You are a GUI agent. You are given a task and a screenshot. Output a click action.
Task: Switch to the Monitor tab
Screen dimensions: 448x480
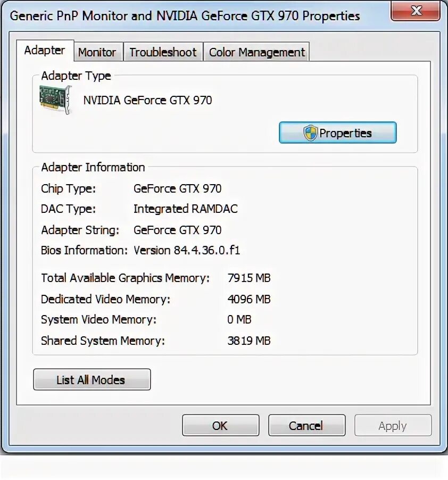(97, 52)
